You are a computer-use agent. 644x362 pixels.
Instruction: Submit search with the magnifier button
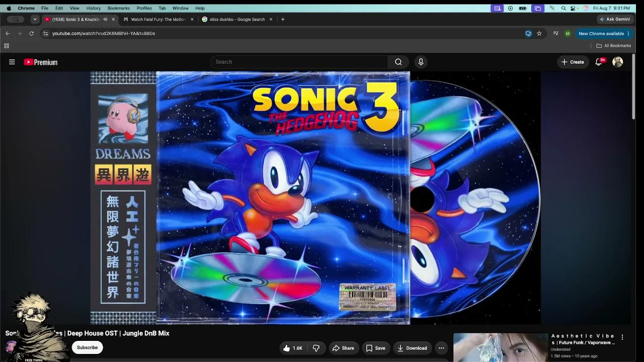[x=398, y=62]
